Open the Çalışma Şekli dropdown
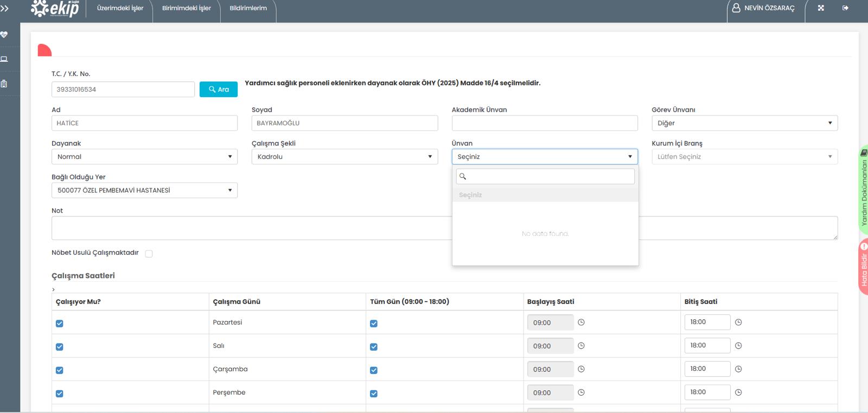The height and width of the screenshot is (413, 868). (x=344, y=157)
